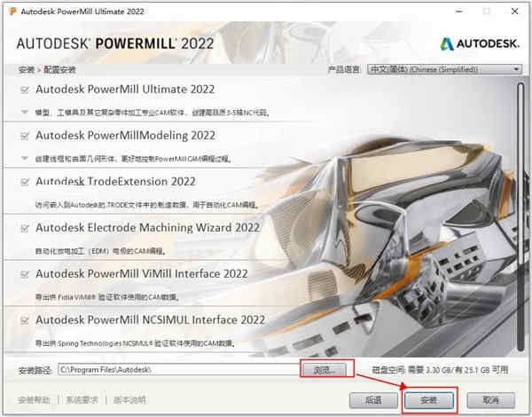Click the 后退 back button

373,400
